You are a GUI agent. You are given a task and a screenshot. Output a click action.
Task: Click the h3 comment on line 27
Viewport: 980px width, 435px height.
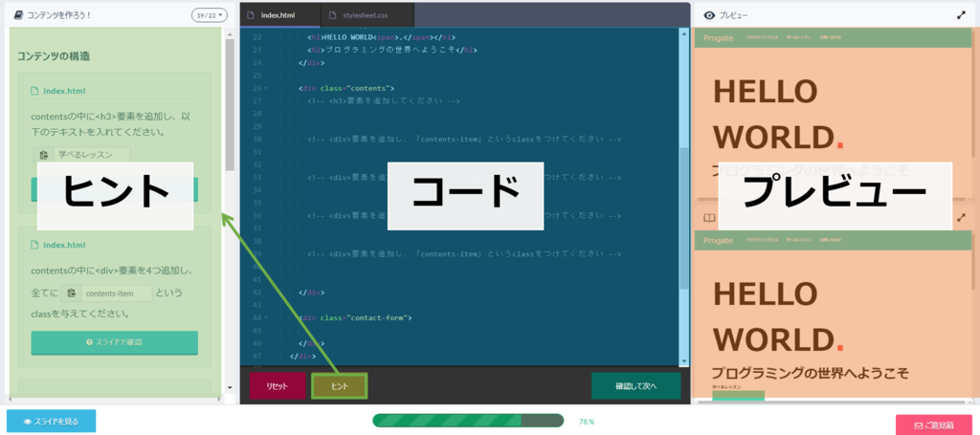(383, 100)
